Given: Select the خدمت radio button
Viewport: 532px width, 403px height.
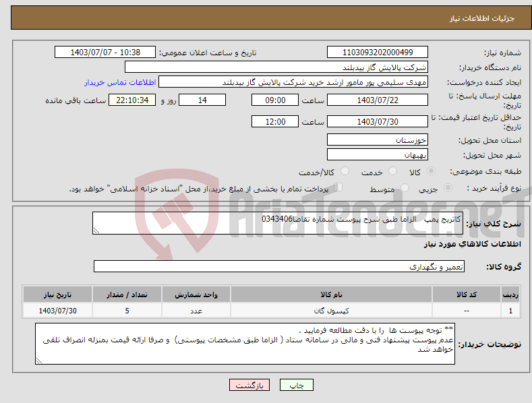Looking at the screenshot, I should point(392,171).
